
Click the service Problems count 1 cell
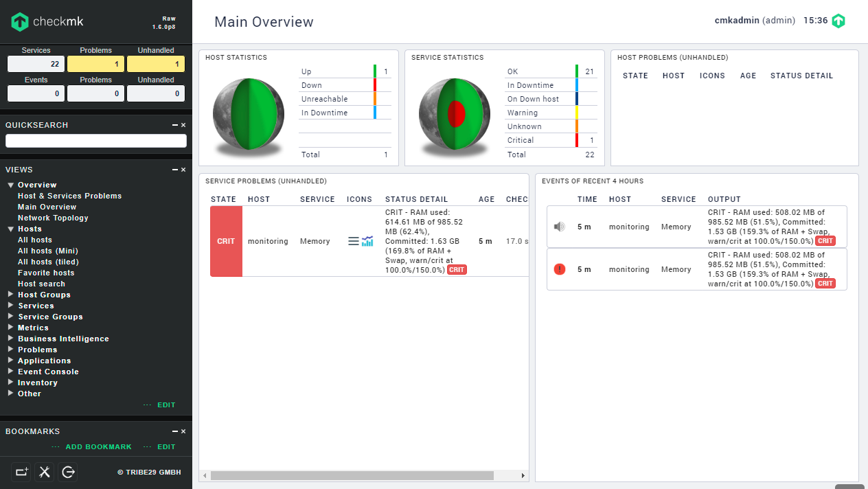coord(96,64)
